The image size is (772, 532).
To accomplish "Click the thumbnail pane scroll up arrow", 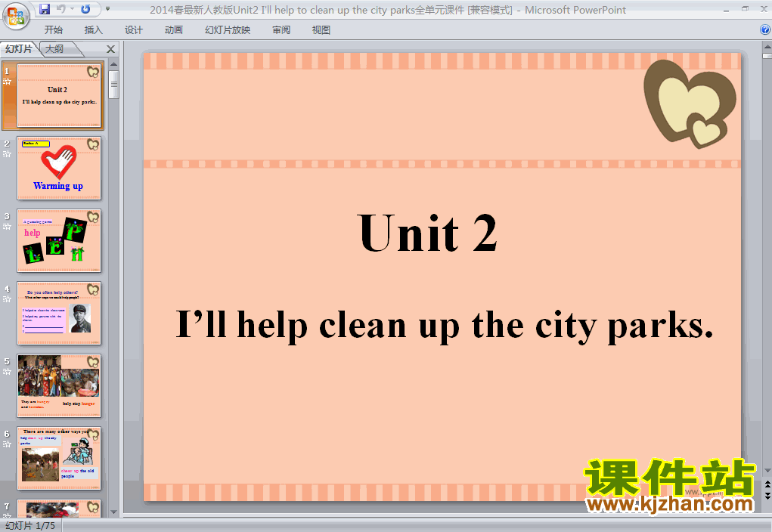I will [113, 64].
